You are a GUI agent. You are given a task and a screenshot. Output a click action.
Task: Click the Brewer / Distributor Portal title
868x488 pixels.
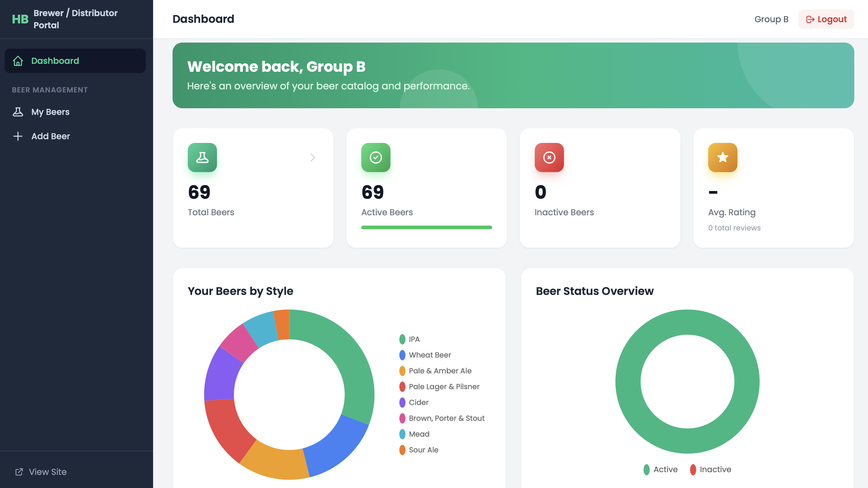click(75, 19)
